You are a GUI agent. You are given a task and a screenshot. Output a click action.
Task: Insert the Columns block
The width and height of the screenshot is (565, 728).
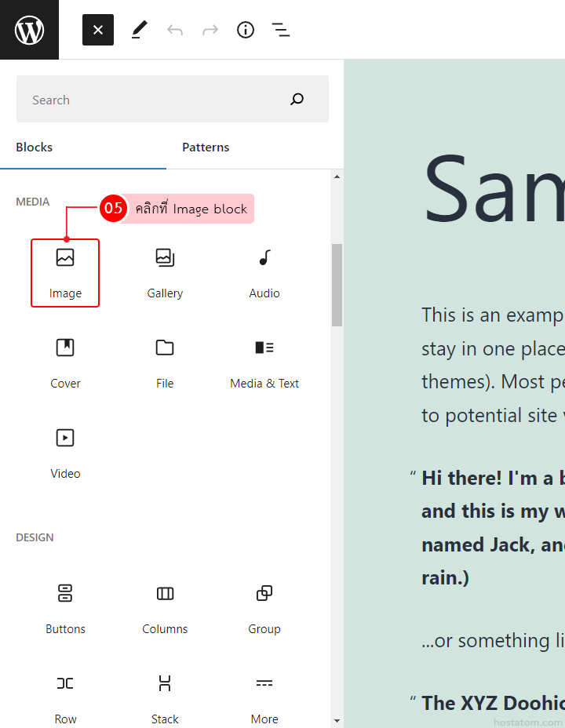[x=165, y=608]
